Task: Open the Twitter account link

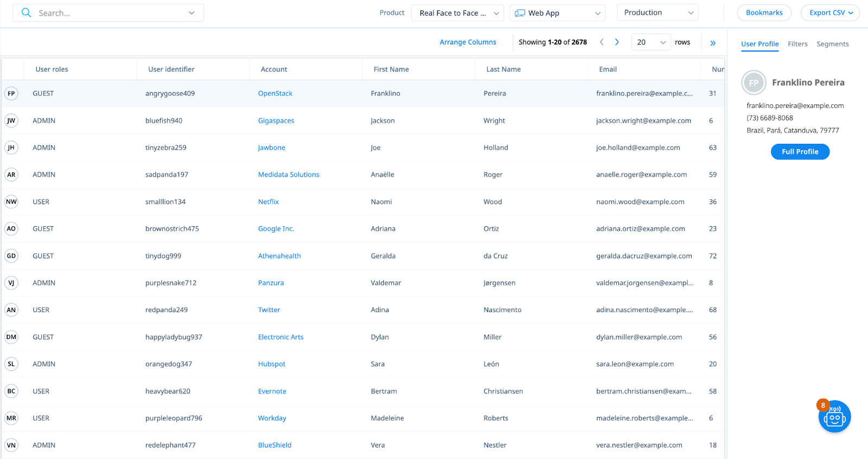Action: click(269, 310)
